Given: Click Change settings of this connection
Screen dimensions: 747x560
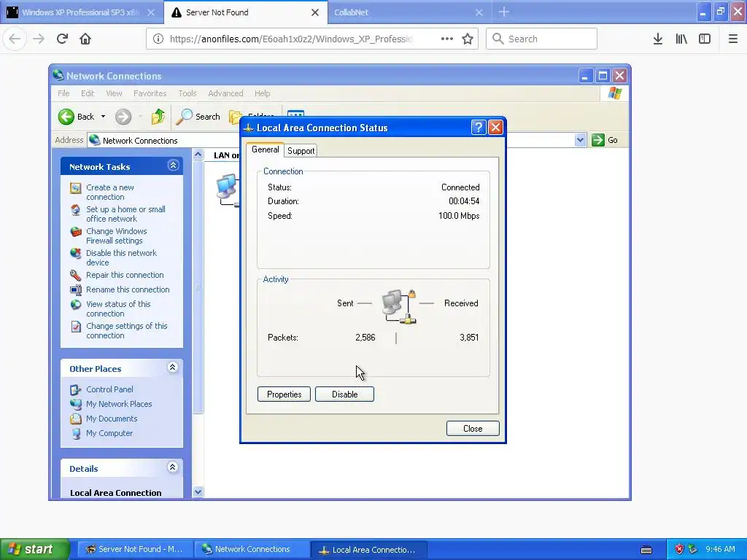Looking at the screenshot, I should click(127, 330).
